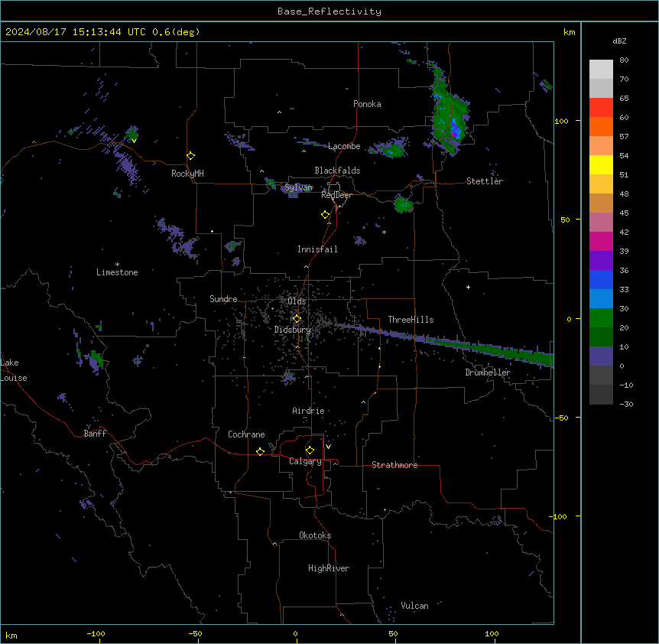Click the dBZ legend heading
The image size is (659, 644).
(619, 41)
